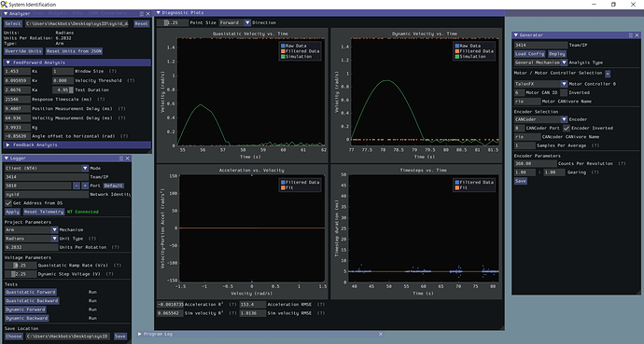Close the Analyzer panel
This screenshot has width=644, height=344.
click(148, 14)
